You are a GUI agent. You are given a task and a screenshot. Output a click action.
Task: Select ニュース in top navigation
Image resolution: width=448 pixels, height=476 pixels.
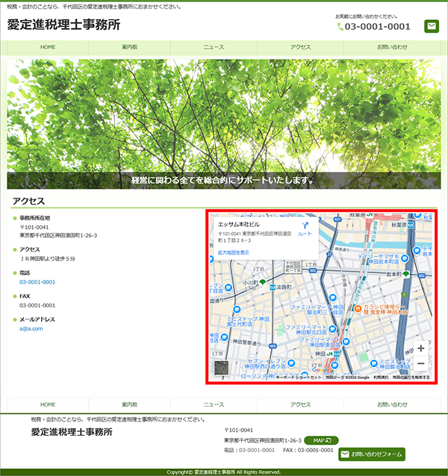[214, 47]
